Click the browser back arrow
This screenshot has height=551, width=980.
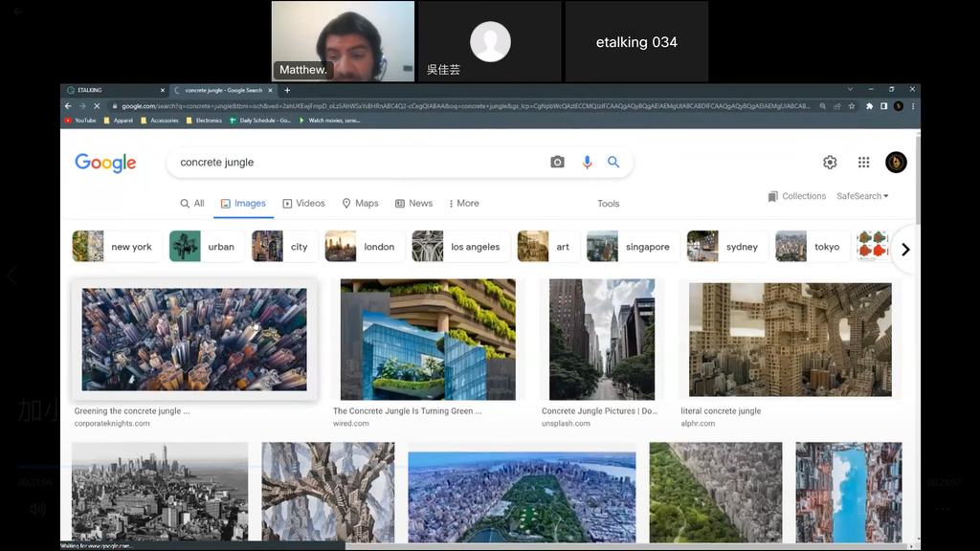(68, 106)
